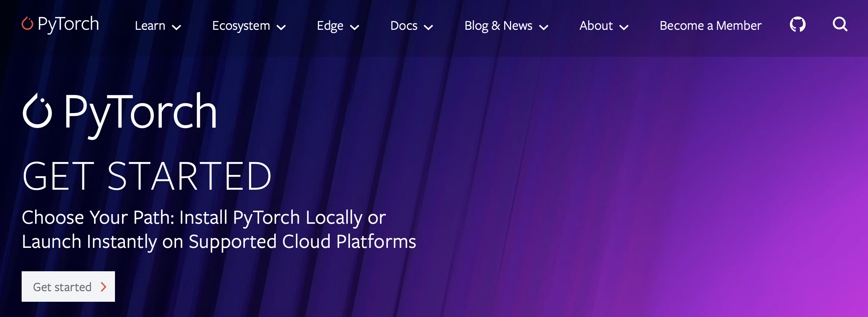
Task: Go home via PyTorch navbar logo
Action: [x=60, y=24]
